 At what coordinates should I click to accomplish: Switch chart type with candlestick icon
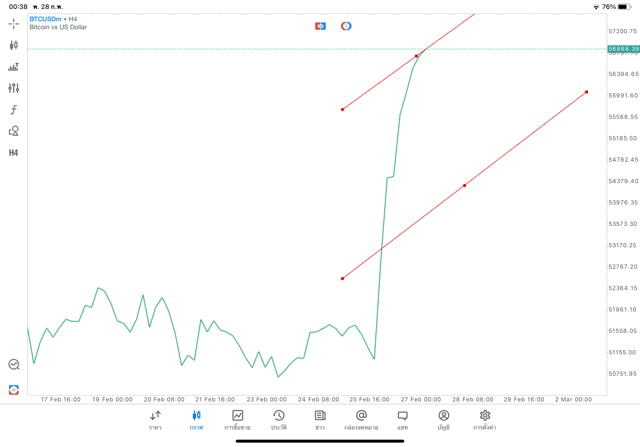[x=14, y=45]
